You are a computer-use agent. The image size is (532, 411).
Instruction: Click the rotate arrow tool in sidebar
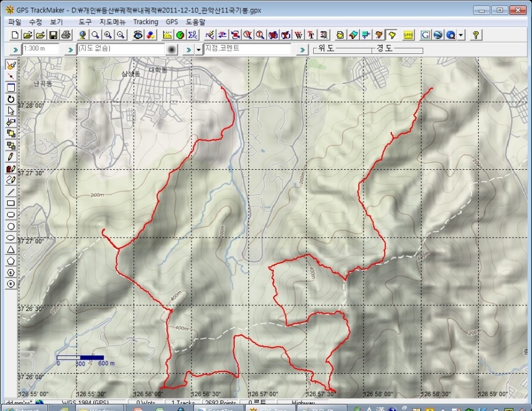(11, 99)
